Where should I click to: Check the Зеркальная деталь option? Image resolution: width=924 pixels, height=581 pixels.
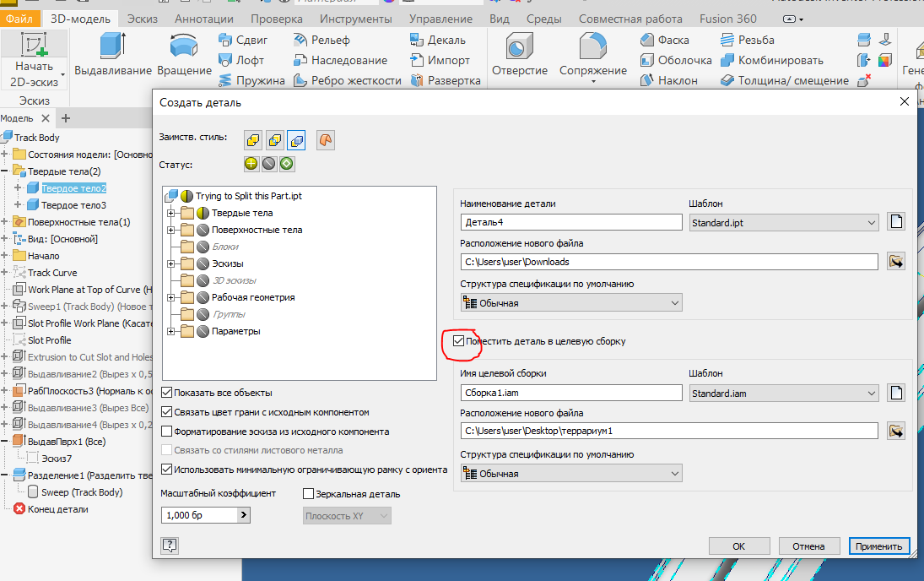tap(309, 494)
